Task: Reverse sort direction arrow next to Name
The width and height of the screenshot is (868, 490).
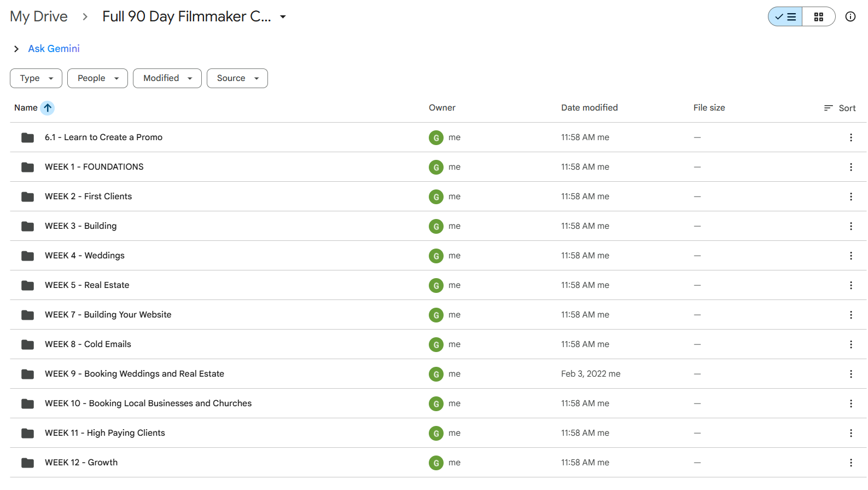Action: 48,108
